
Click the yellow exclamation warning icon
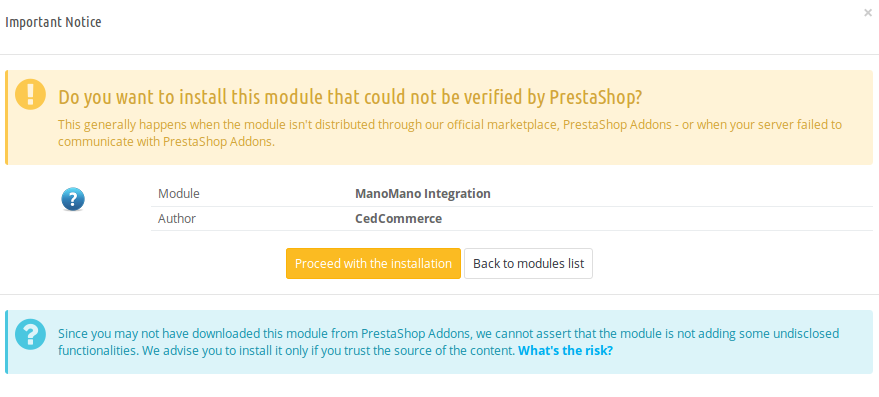coord(30,94)
